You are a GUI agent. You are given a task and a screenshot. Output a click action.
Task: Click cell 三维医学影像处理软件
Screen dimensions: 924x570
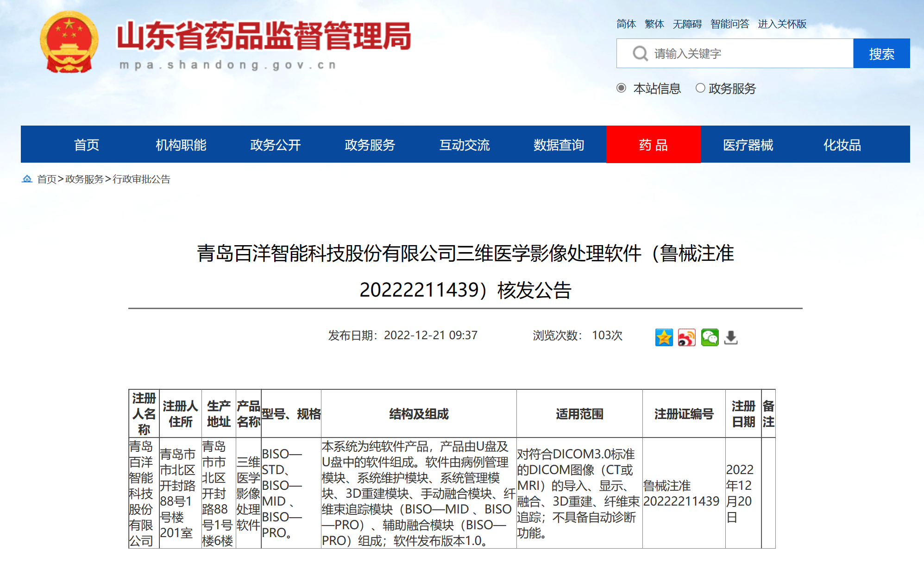click(249, 494)
